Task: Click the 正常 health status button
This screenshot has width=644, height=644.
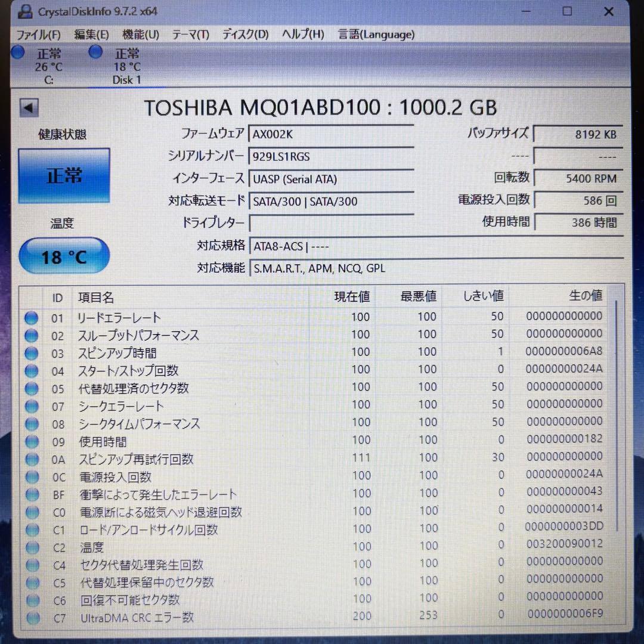Action: (64, 176)
